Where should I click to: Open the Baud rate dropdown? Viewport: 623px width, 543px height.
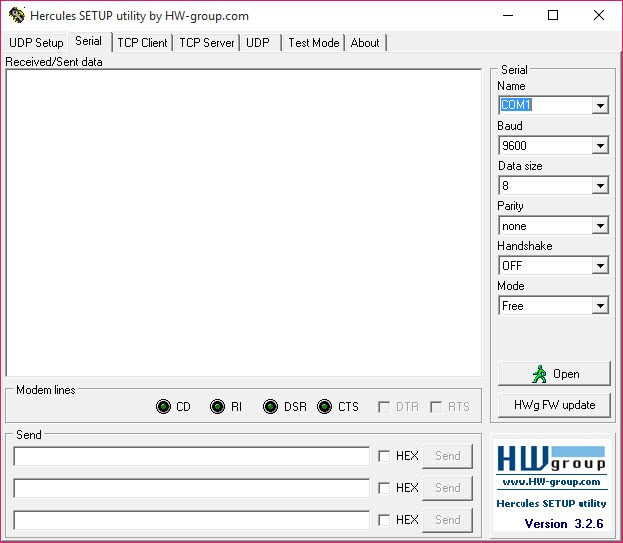[x=600, y=145]
